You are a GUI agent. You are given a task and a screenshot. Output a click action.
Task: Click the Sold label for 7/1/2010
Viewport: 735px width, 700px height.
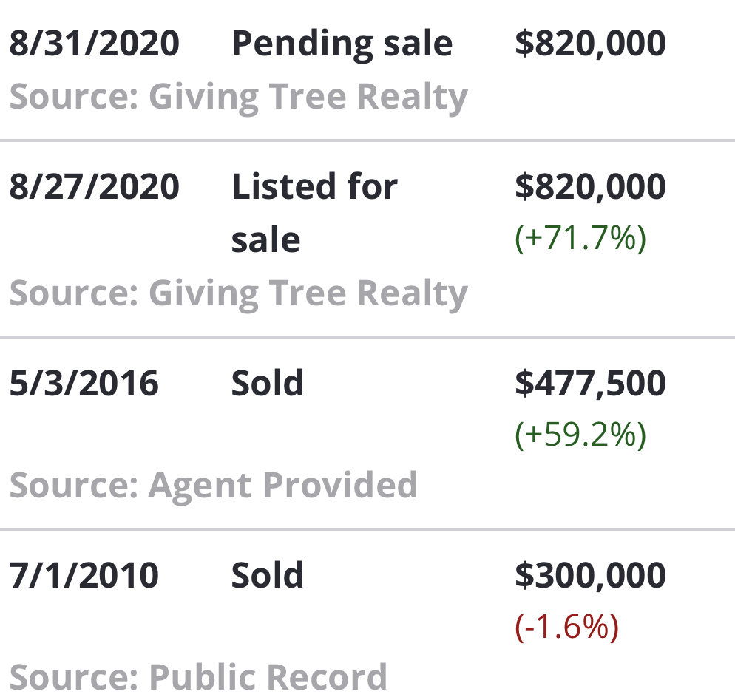(x=267, y=575)
